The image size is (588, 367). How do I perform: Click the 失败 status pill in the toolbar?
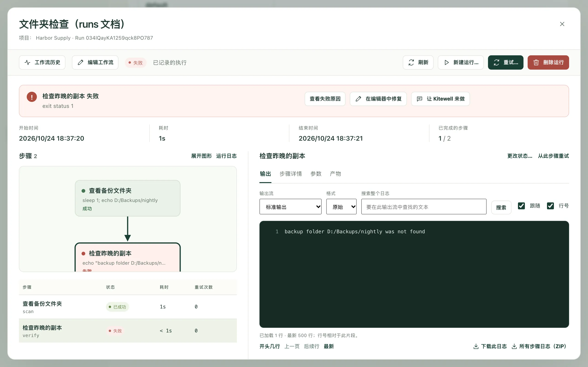(x=136, y=63)
